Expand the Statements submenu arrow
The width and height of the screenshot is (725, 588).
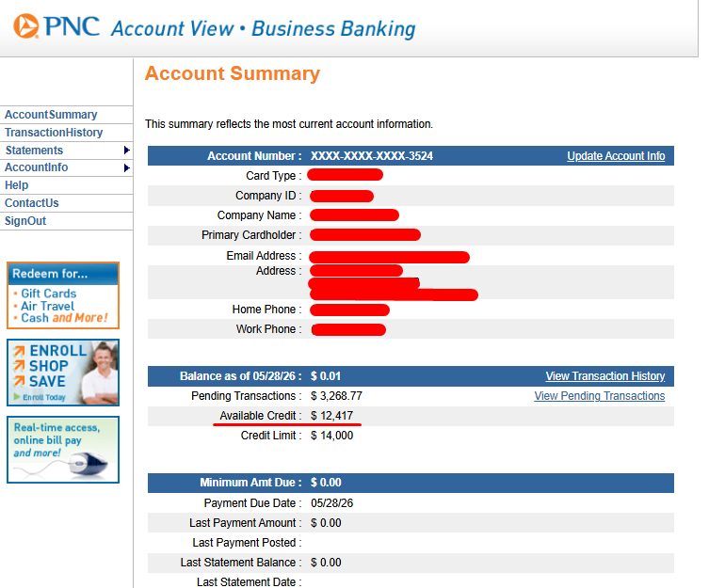pyautogui.click(x=127, y=151)
